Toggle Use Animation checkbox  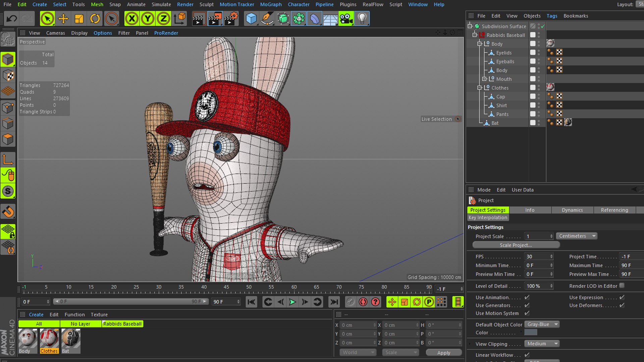coord(527,297)
